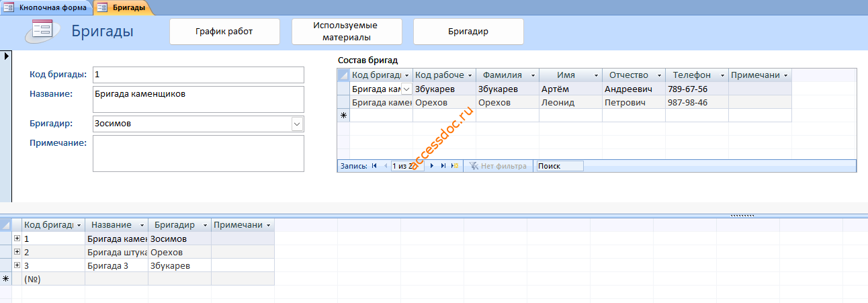The width and height of the screenshot is (868, 303).
Task: Open Название column dropdown in bottom datasheet
Action: click(142, 225)
